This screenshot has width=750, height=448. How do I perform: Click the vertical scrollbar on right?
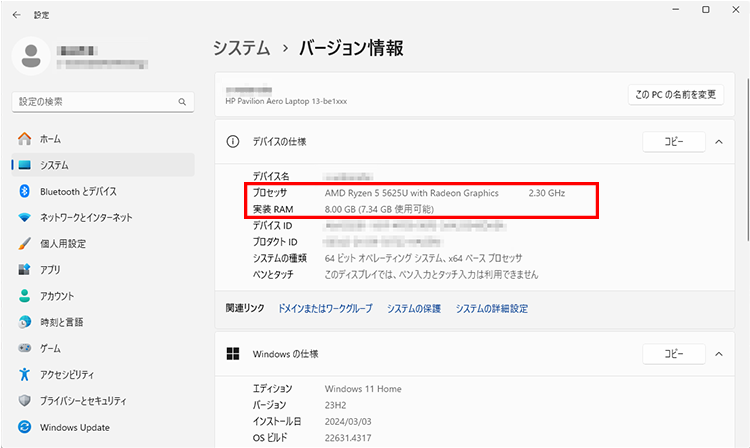pos(747,158)
